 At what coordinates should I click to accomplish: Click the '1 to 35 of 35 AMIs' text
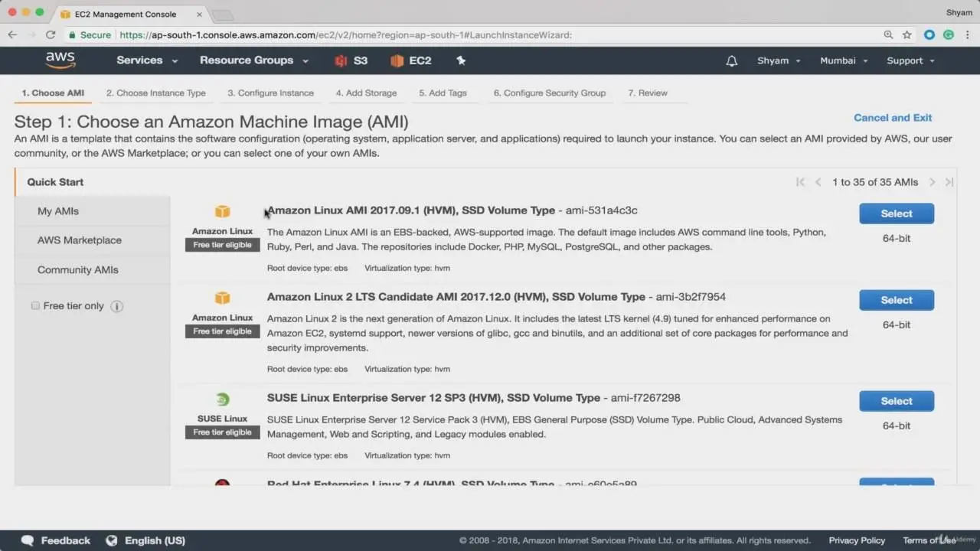[x=875, y=182]
